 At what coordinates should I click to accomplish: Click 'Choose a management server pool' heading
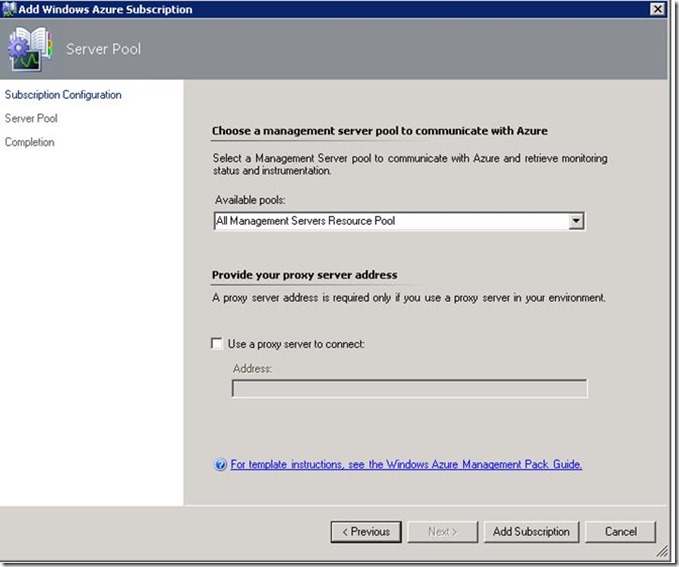tap(380, 131)
